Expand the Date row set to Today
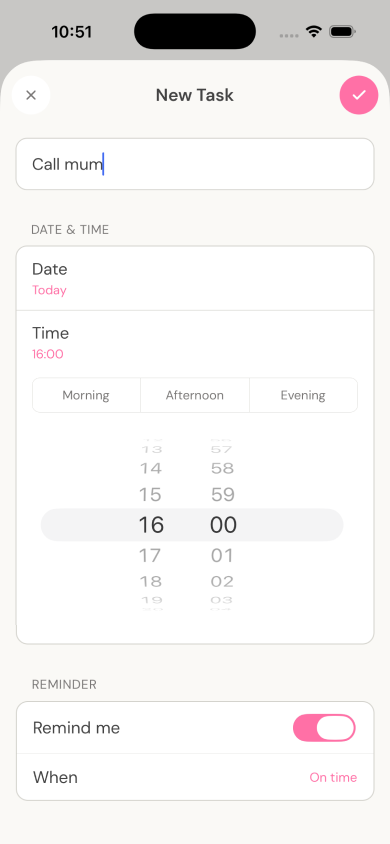This screenshot has width=390, height=844. pos(195,279)
